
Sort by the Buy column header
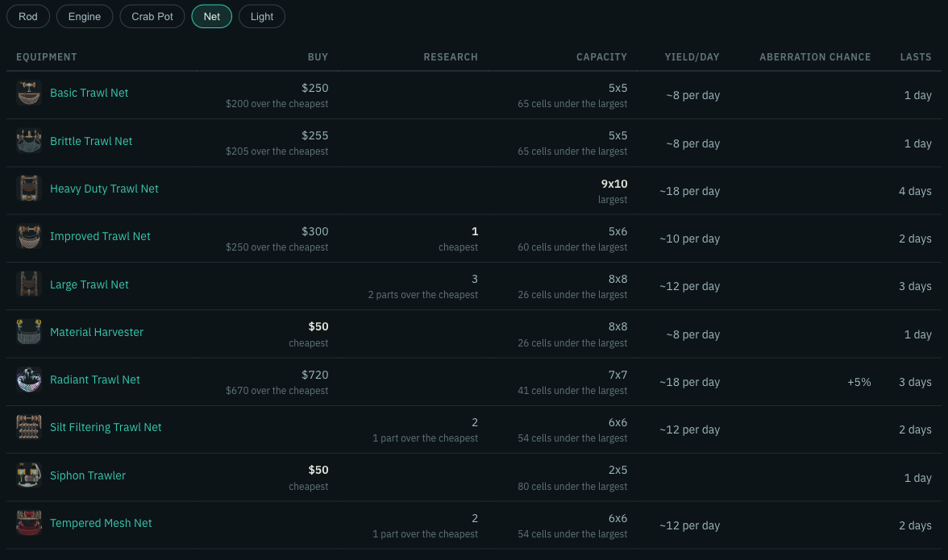(x=318, y=56)
